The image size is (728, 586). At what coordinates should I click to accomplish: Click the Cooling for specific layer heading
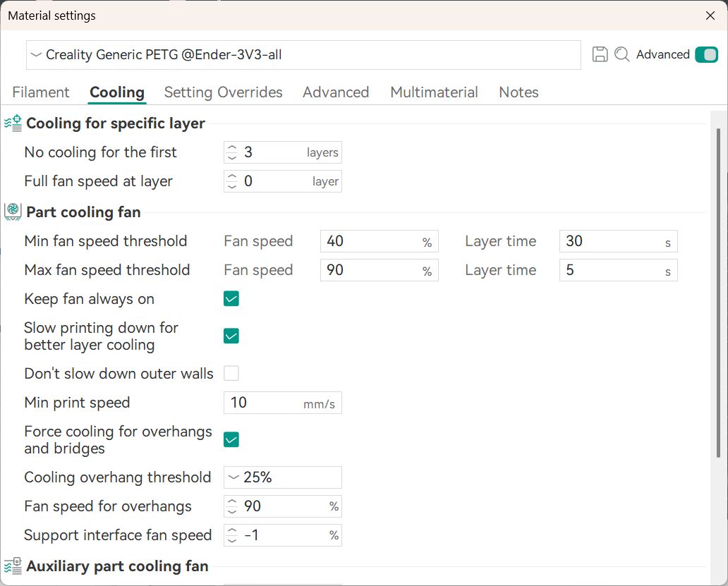tap(116, 123)
